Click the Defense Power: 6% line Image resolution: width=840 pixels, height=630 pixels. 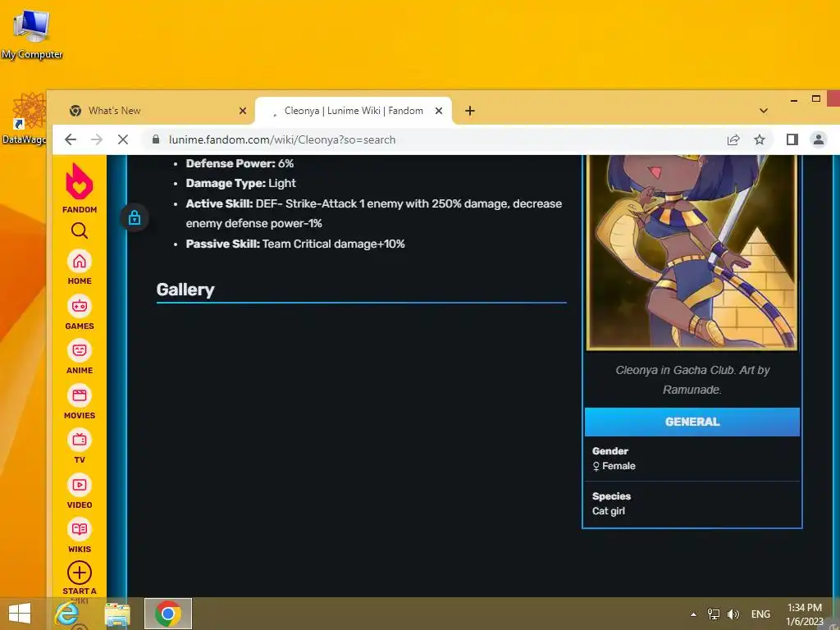click(x=240, y=163)
